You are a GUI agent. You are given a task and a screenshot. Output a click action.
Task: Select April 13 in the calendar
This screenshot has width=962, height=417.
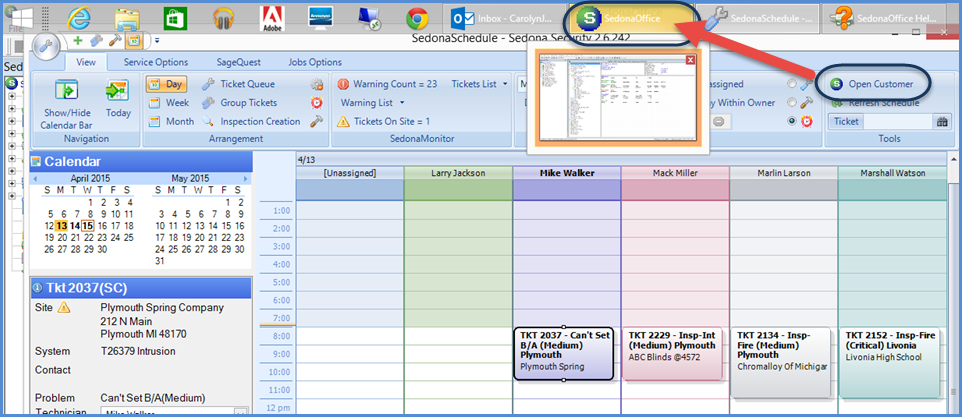coord(62,226)
